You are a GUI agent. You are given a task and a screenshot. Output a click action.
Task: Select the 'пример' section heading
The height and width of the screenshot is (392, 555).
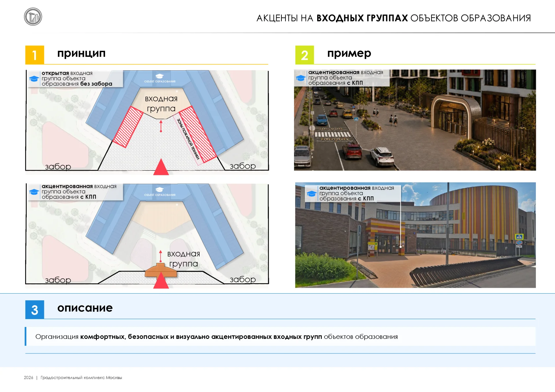(349, 53)
